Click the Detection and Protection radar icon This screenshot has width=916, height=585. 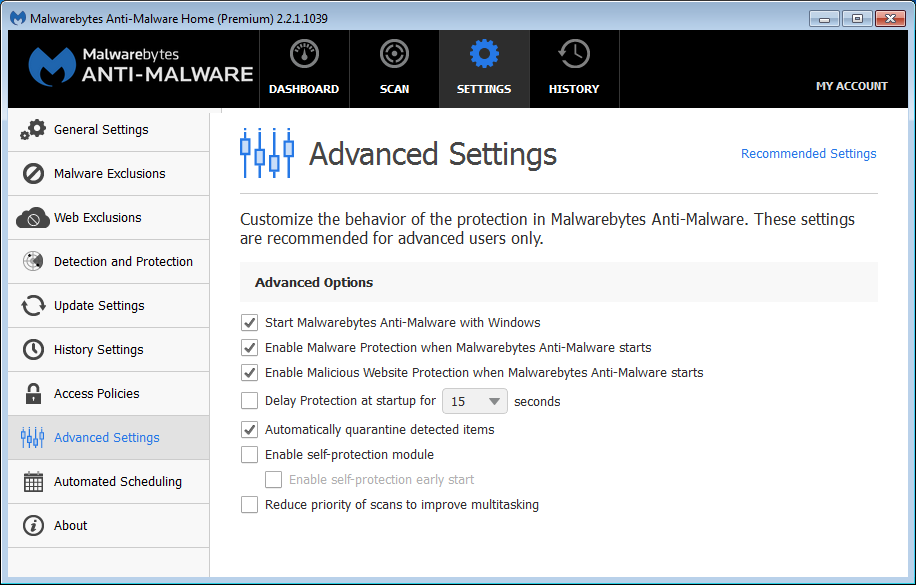[x=33, y=261]
